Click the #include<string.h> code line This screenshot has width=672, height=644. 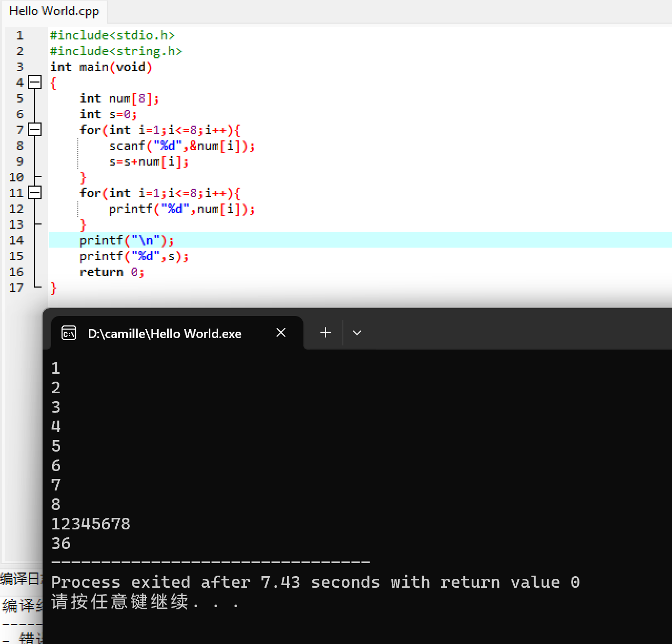116,51
